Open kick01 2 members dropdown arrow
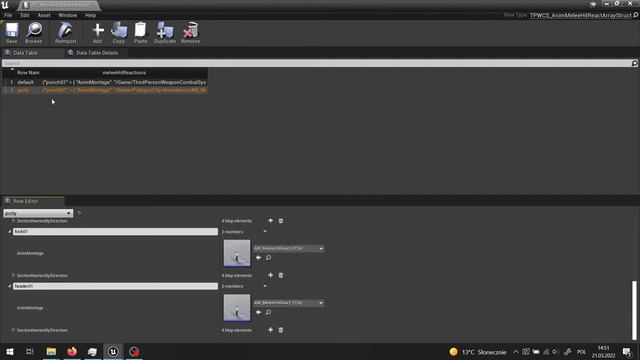The image size is (640, 360). 265,231
